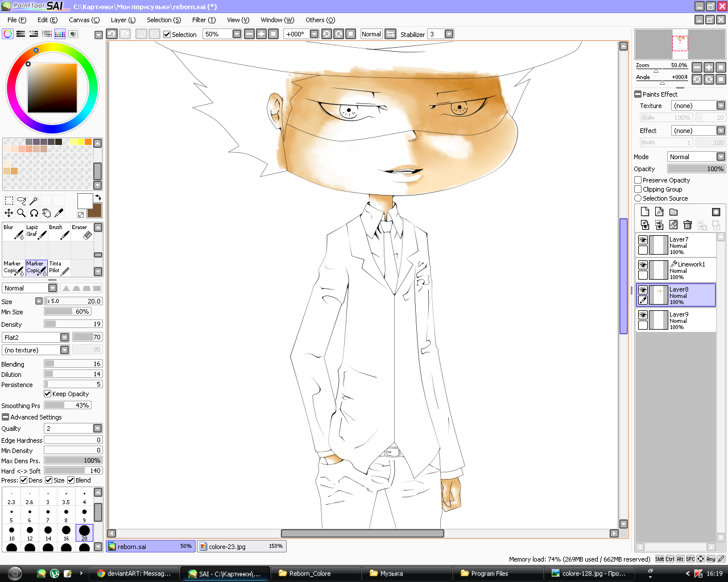The image size is (728, 582).
Task: Toggle Press Dens checkbox
Action: click(x=24, y=480)
